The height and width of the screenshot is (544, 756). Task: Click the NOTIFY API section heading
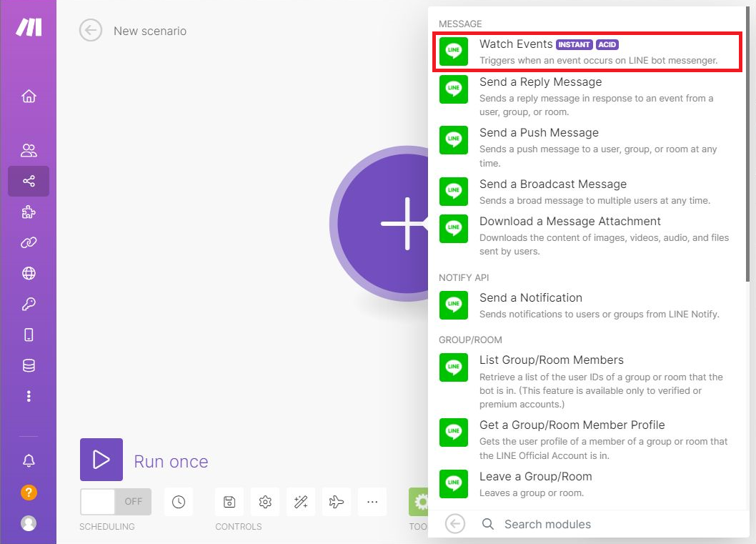click(464, 277)
